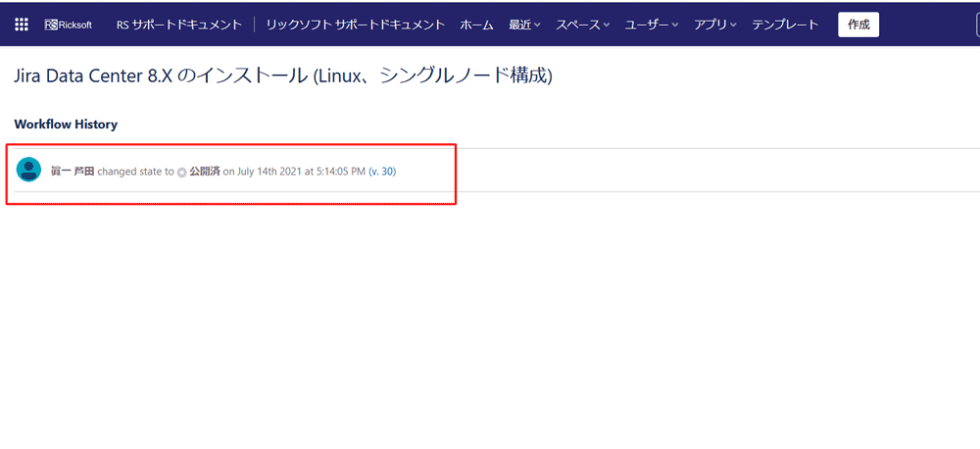Select the 公開済 state label
Viewport: 980px width, 449px height.
click(x=205, y=172)
